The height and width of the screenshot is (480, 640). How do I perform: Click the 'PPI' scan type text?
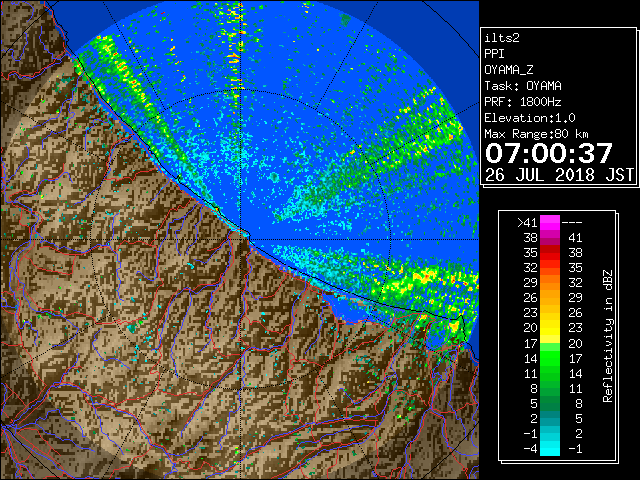click(x=494, y=54)
